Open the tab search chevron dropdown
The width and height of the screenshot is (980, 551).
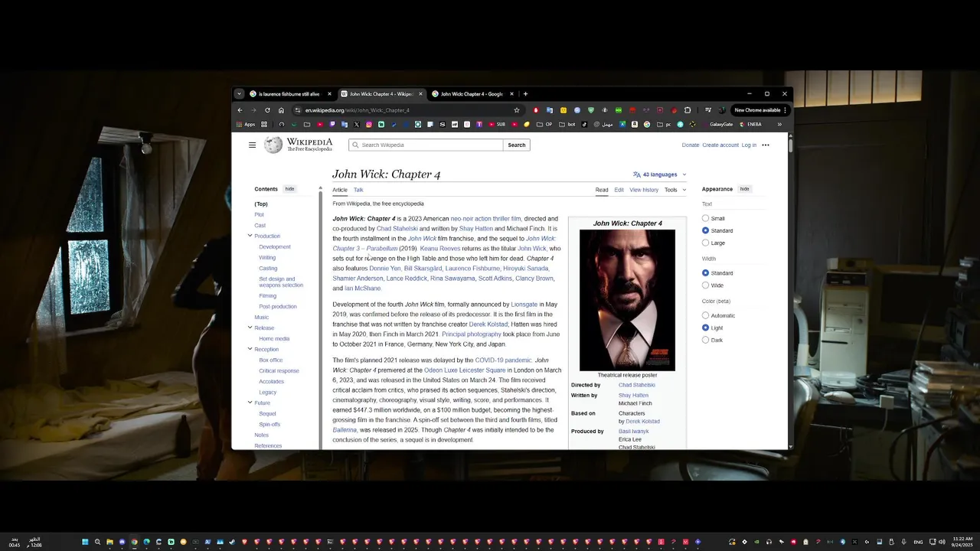[x=239, y=94]
